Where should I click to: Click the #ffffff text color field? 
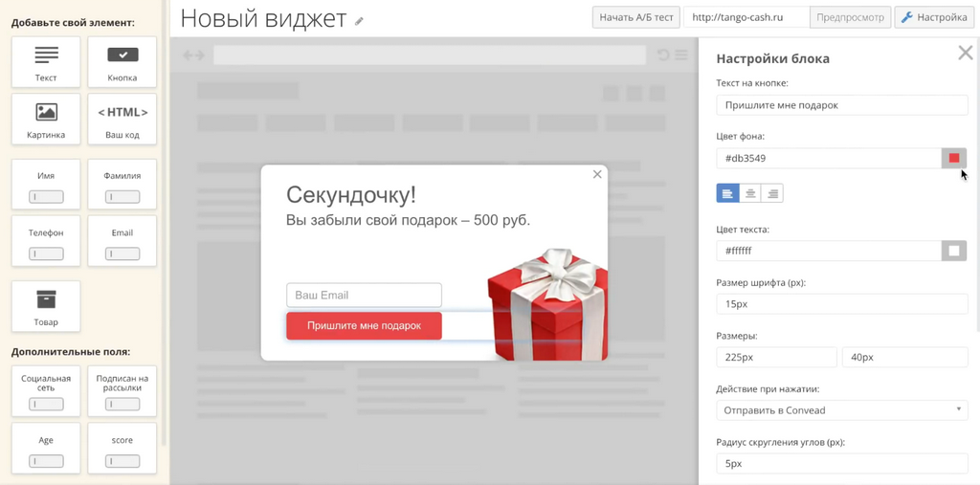tap(829, 251)
